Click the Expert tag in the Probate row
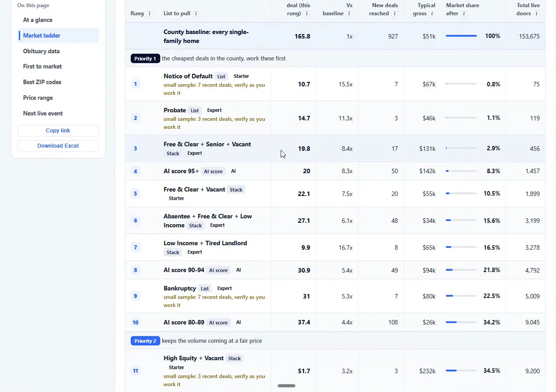 pos(214,111)
